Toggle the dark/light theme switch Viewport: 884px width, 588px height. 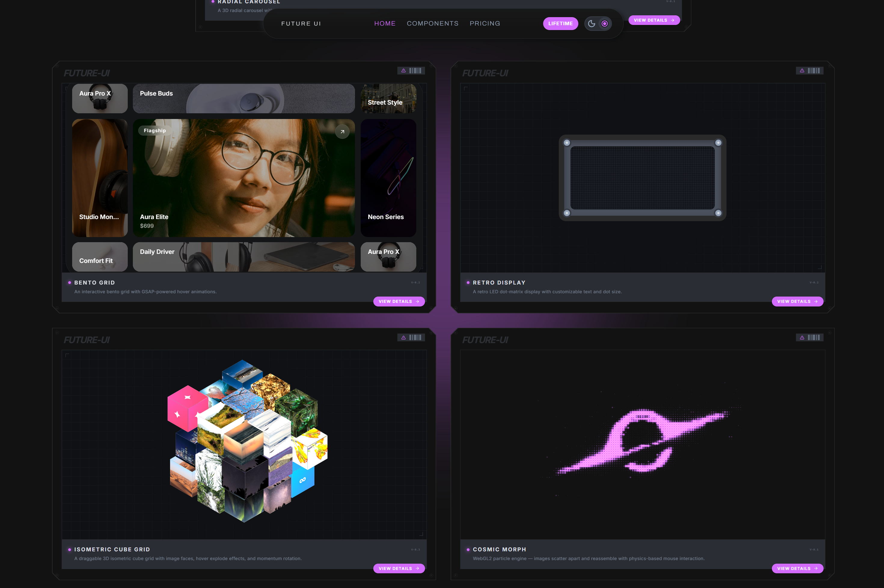(598, 23)
